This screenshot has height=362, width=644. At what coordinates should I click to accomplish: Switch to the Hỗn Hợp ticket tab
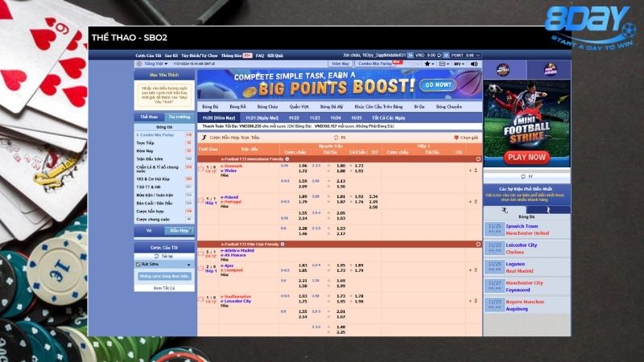tap(180, 231)
